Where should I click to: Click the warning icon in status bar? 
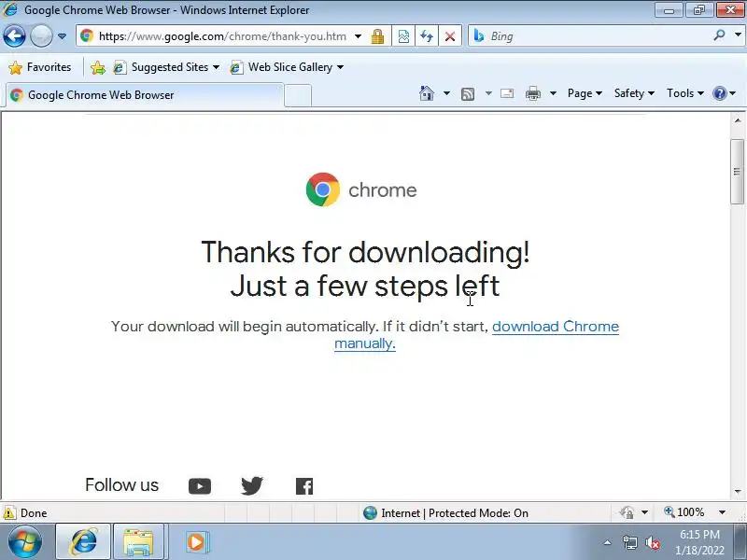click(x=9, y=512)
